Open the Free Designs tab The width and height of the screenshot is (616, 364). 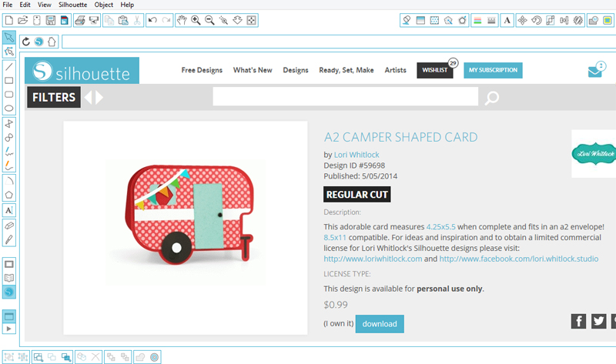coord(202,70)
